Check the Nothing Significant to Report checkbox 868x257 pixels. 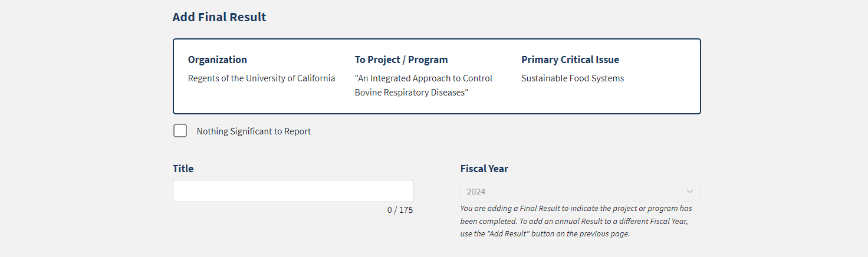(180, 131)
